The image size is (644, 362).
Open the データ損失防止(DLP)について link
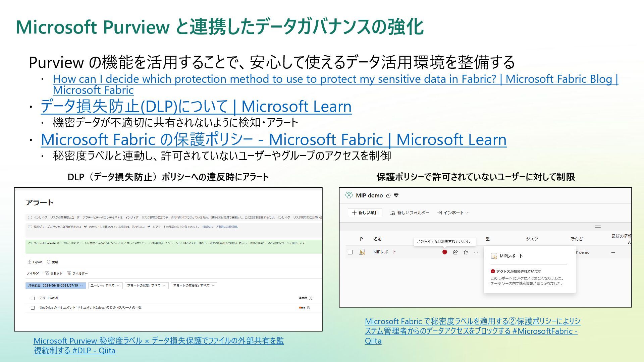coord(196,106)
